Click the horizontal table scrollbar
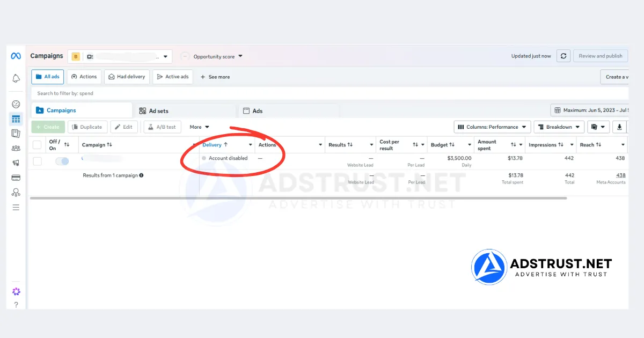Image resolution: width=644 pixels, height=338 pixels. 298,198
